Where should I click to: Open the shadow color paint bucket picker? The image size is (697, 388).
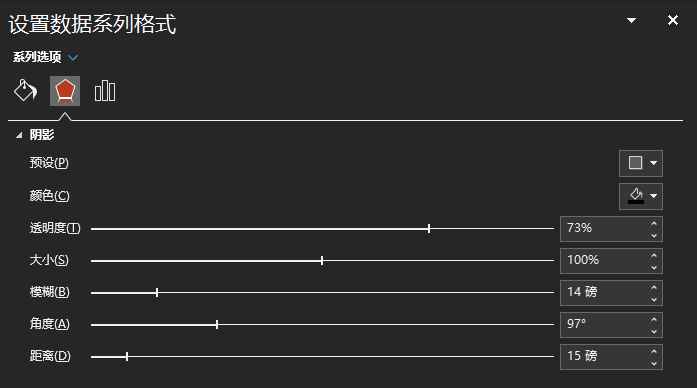(641, 196)
